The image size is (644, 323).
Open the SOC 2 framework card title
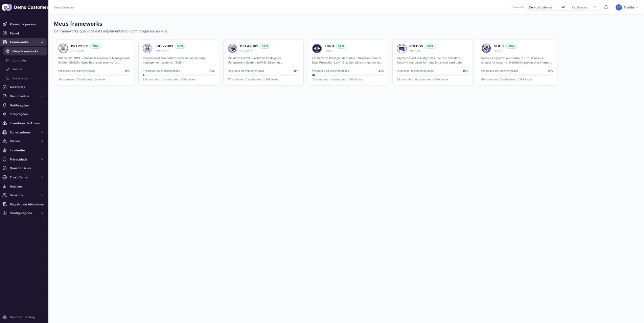499,46
